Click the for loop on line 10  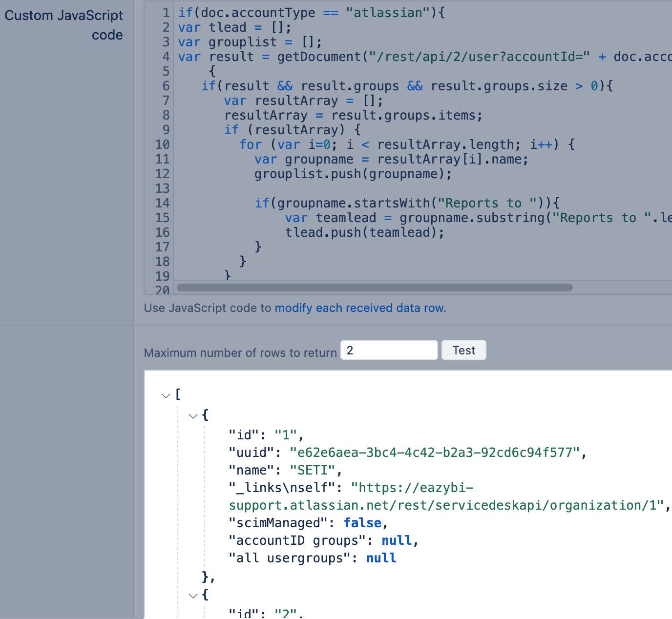406,144
